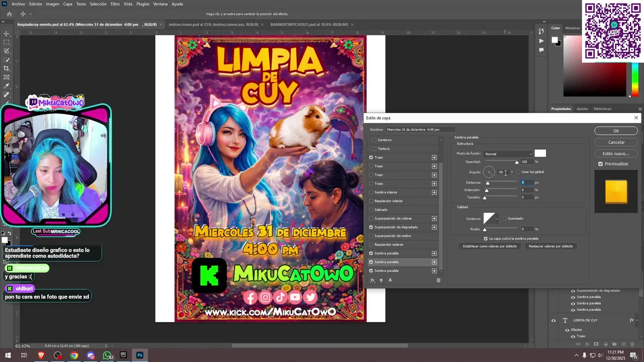Select the Frame tool
Screen dimensions: 644x362
[7, 77]
